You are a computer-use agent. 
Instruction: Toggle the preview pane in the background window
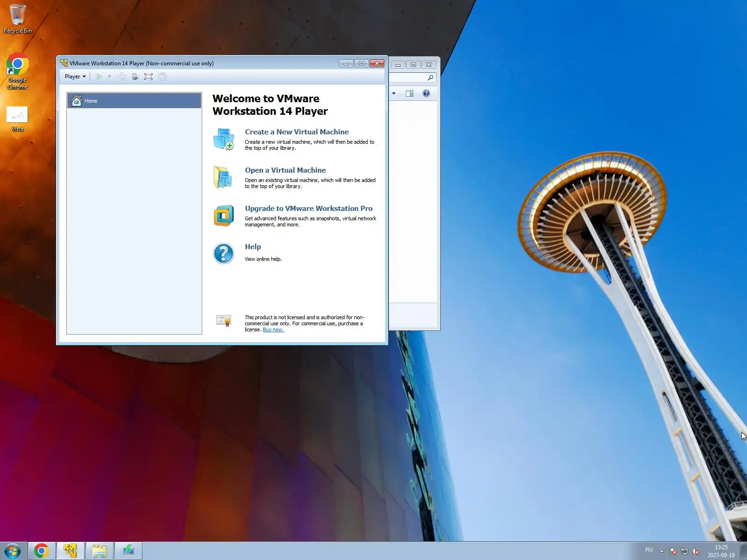tap(409, 93)
